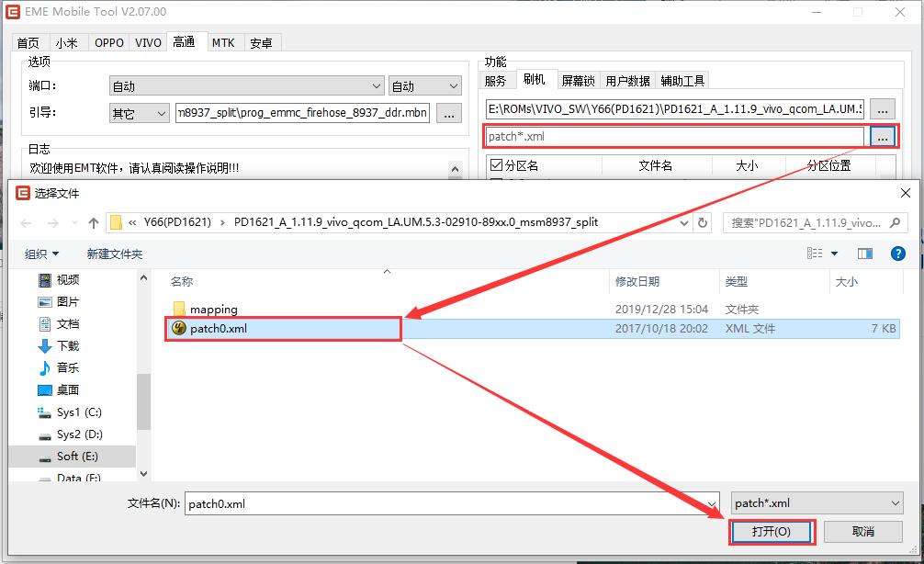Screen dimensions: 924x564
Task: Expand the 端口 自动 port dropdown
Action: (x=246, y=86)
